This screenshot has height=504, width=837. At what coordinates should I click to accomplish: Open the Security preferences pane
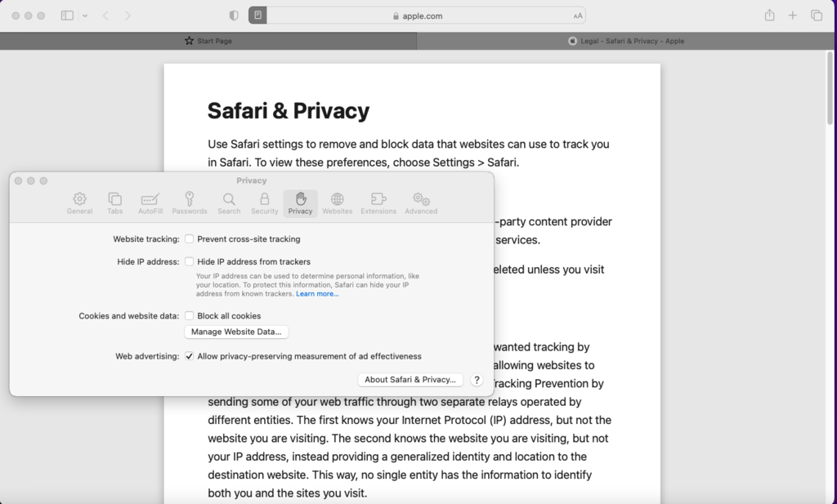[x=264, y=203]
